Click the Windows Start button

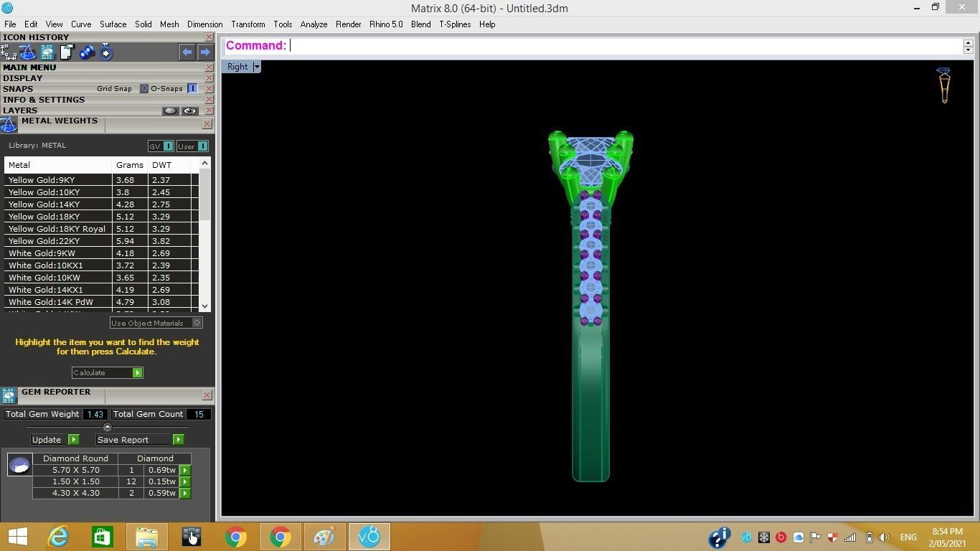point(17,537)
